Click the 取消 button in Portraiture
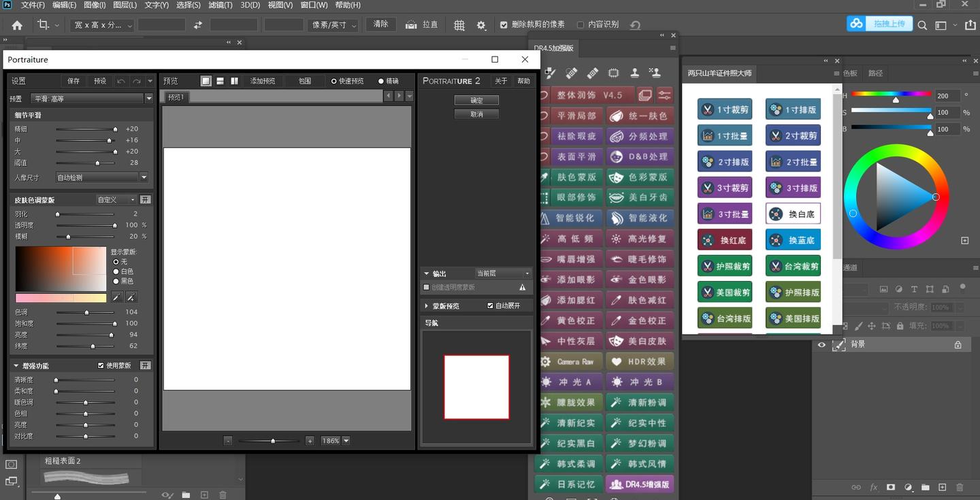This screenshot has width=980, height=500. coord(476,114)
